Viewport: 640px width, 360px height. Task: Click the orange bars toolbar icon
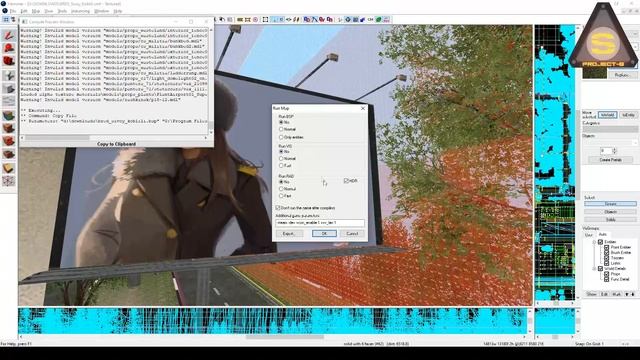[x=240, y=19]
